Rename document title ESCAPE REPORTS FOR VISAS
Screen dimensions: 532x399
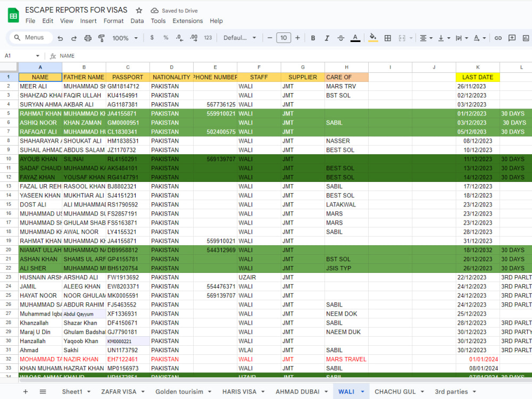click(76, 10)
